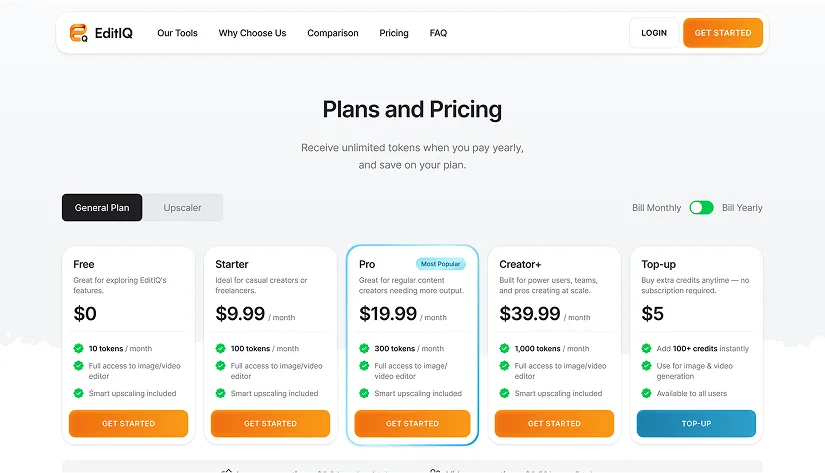The height and width of the screenshot is (473, 825).
Task: Go to Why Choose Us section
Action: coord(252,33)
